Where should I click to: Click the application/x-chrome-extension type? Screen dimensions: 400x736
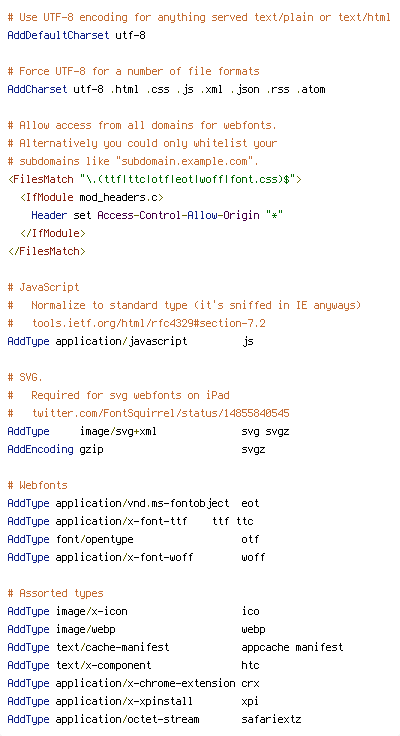145,683
